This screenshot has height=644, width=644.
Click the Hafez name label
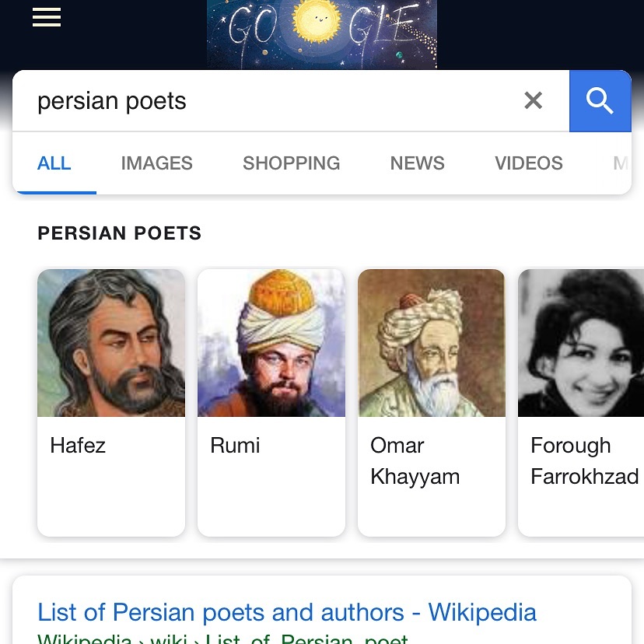pyautogui.click(x=78, y=446)
